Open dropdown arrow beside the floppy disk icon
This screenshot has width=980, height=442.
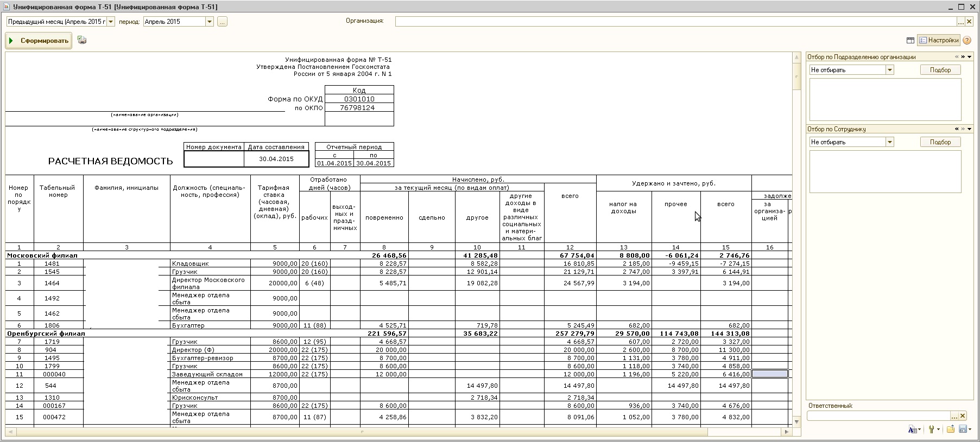[x=970, y=430]
